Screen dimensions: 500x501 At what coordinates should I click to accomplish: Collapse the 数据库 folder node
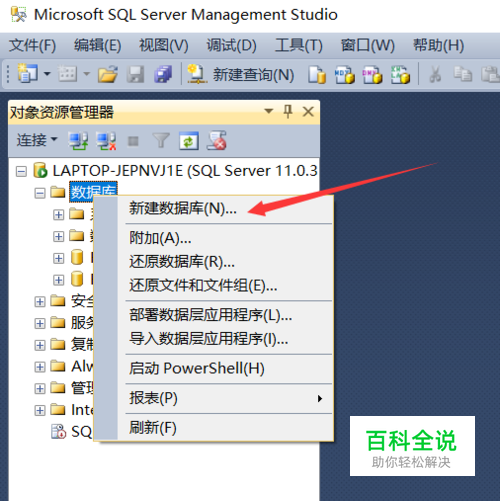click(x=40, y=193)
